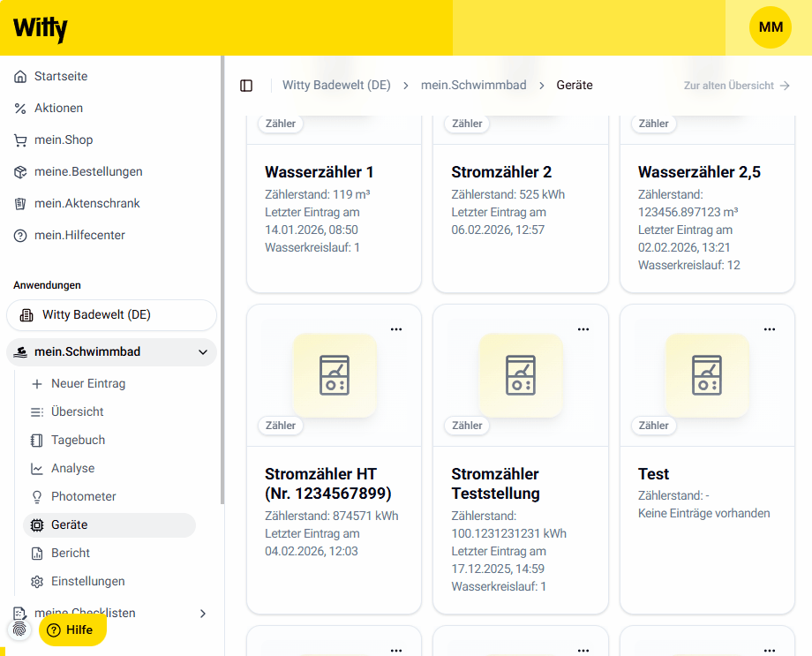Image resolution: width=812 pixels, height=656 pixels.
Task: Click the mein.Hilfecenter question icon
Action: [x=20, y=236]
